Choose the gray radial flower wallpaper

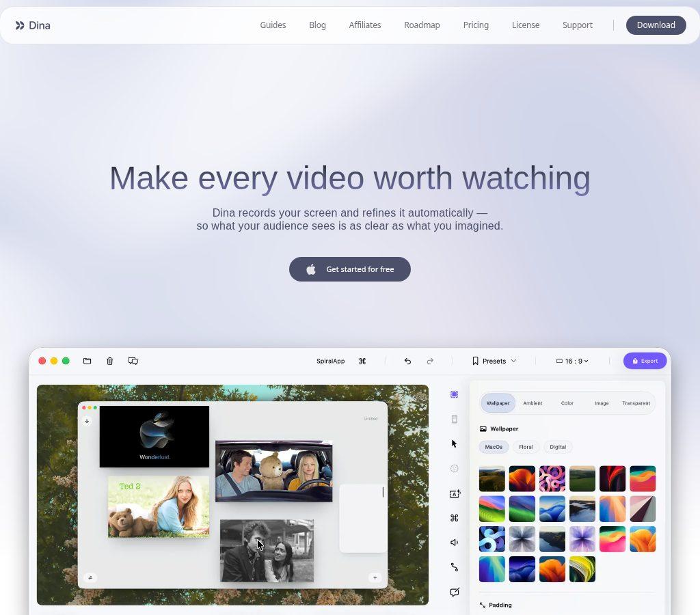[x=522, y=538]
